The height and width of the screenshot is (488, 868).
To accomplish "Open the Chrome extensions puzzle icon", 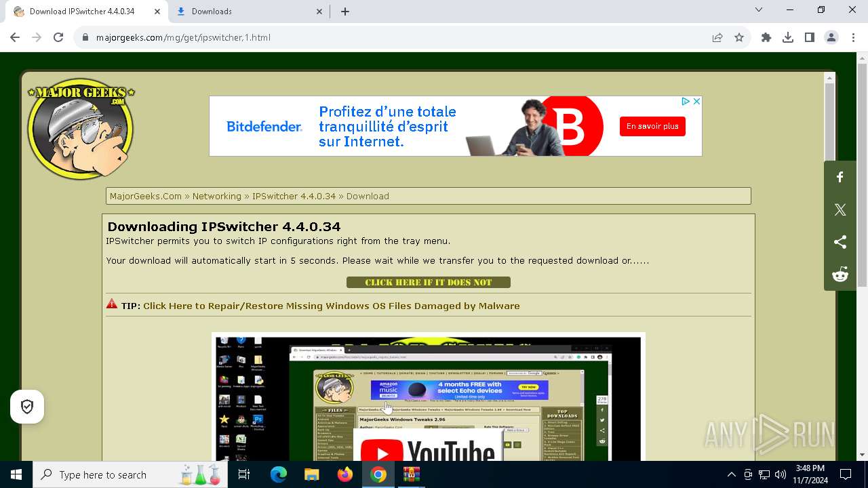I will 766,37.
